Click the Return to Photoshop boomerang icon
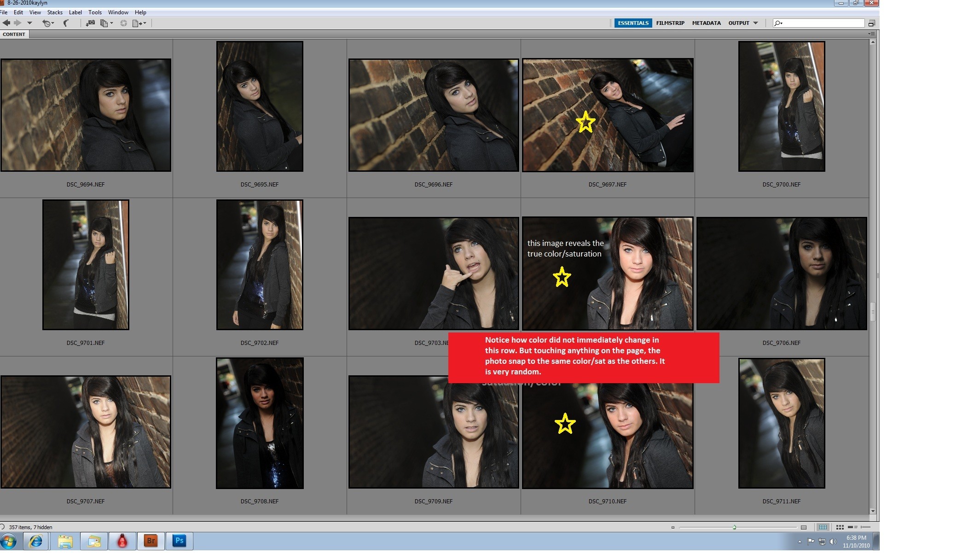The image size is (980, 554). (x=66, y=23)
